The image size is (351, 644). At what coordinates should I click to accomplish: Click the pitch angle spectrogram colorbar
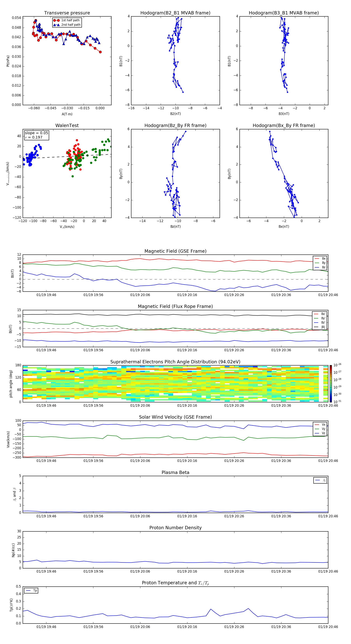click(x=331, y=384)
